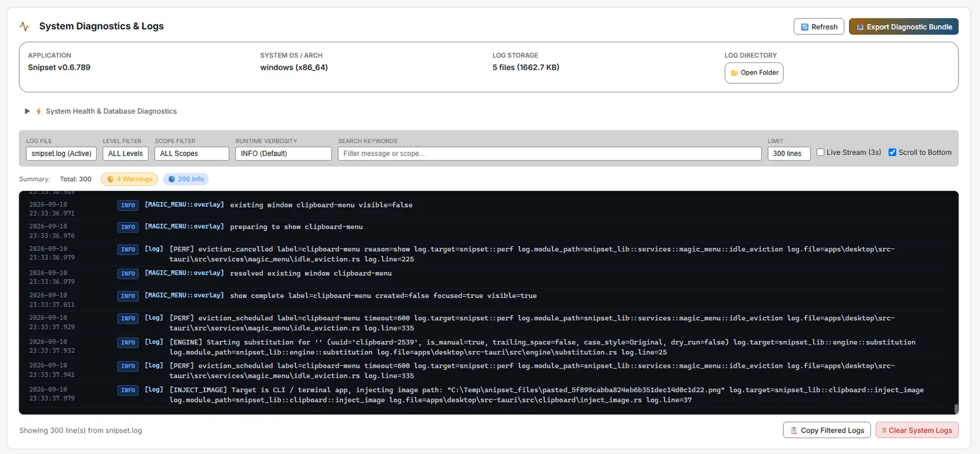
Task: Open the Scope Filter dropdown ALL Scopes
Action: coord(192,154)
